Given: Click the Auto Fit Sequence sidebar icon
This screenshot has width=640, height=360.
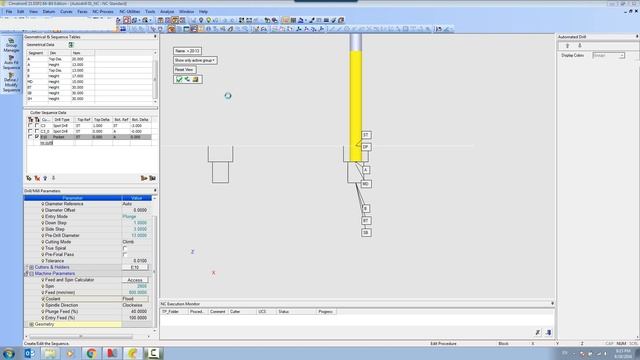Looking at the screenshot, I should 11,62.
